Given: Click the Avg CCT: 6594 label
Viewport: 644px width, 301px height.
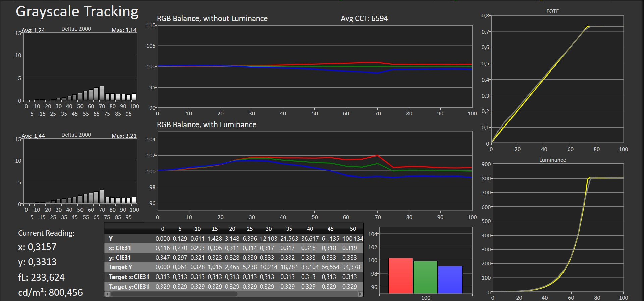Looking at the screenshot, I should 364,18.
